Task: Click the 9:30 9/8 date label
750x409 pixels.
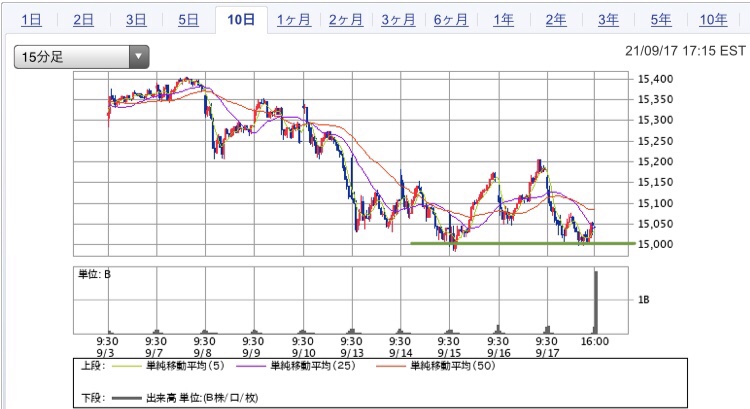Action: coord(204,347)
